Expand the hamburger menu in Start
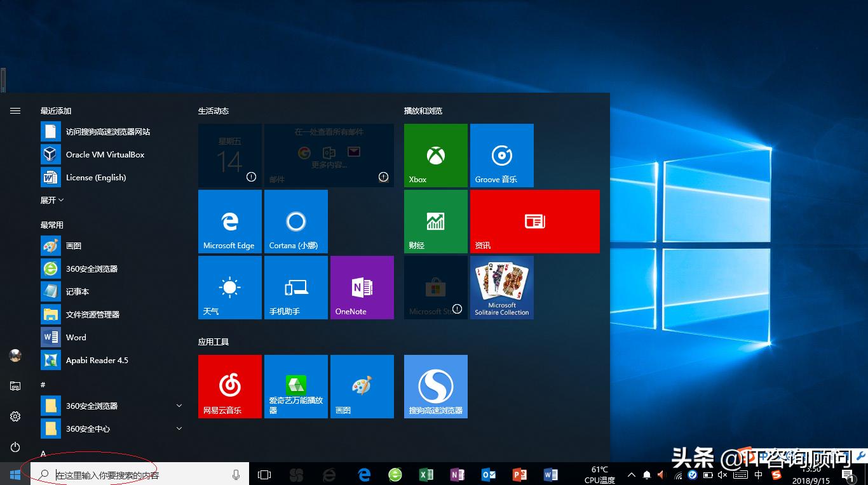The height and width of the screenshot is (485, 868). (x=15, y=110)
